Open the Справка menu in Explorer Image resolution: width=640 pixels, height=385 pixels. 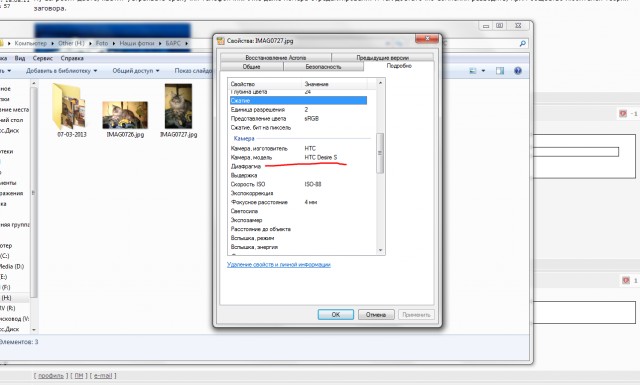[72, 58]
